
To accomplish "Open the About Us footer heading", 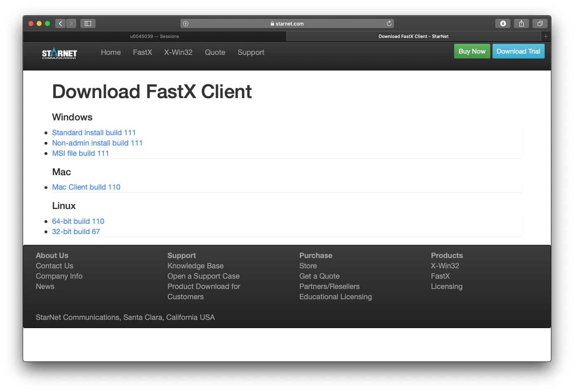I will 52,256.
